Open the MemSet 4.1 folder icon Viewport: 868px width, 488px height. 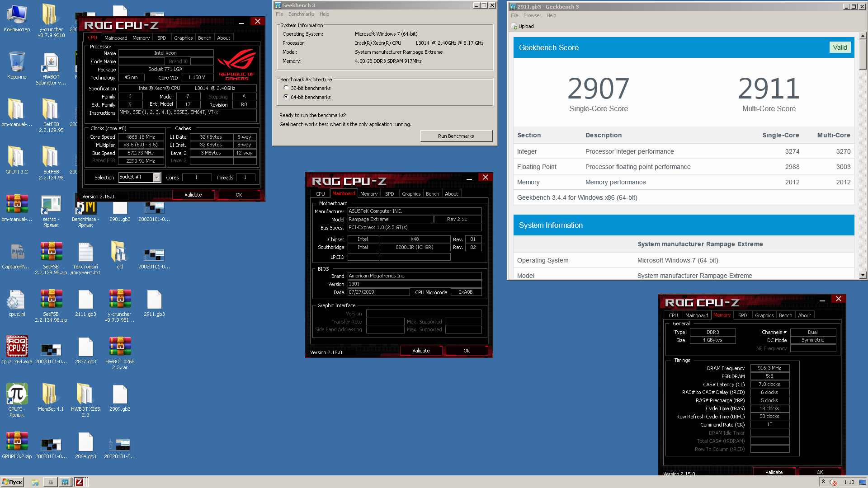coord(51,397)
